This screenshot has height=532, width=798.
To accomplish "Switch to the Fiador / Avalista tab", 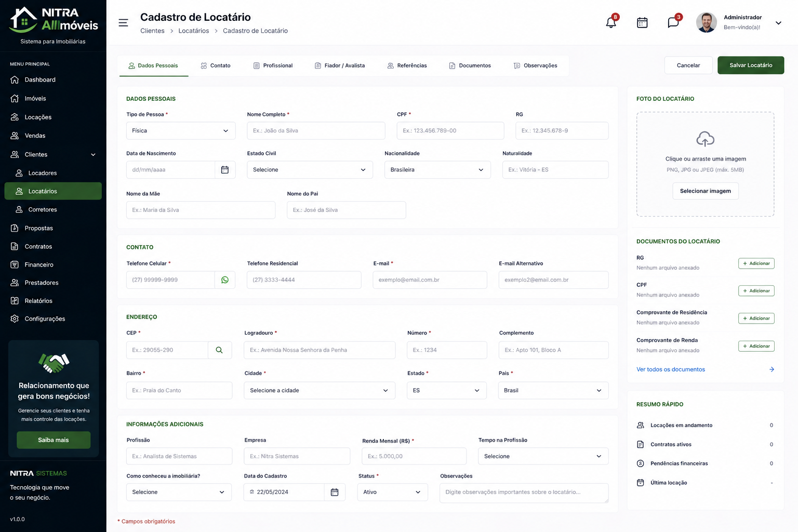I will 340,65.
